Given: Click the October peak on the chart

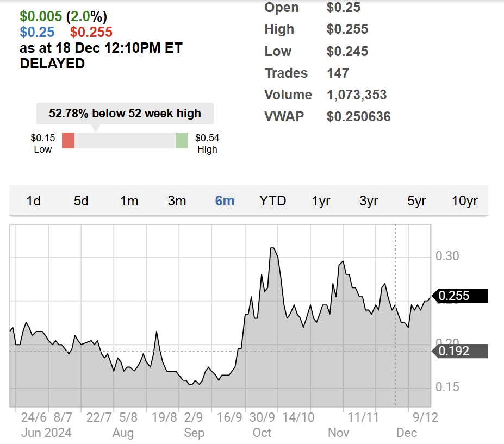Looking at the screenshot, I should click(273, 248).
